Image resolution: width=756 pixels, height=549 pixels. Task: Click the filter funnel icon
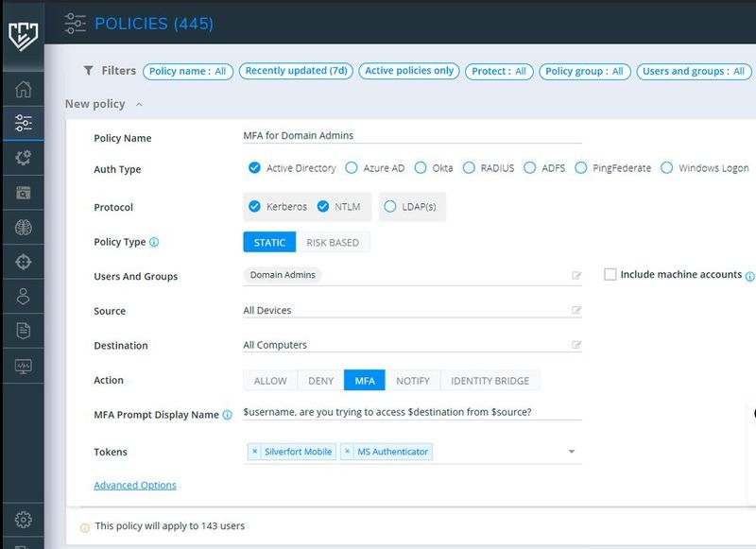(88, 71)
